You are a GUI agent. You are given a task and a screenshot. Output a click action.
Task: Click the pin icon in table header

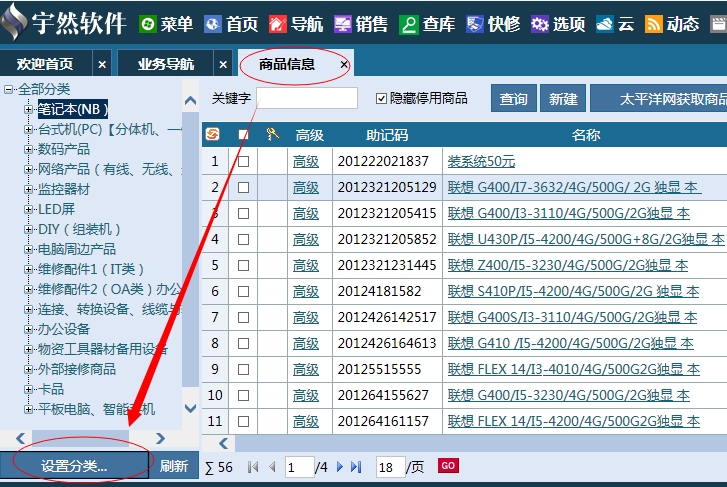(273, 135)
